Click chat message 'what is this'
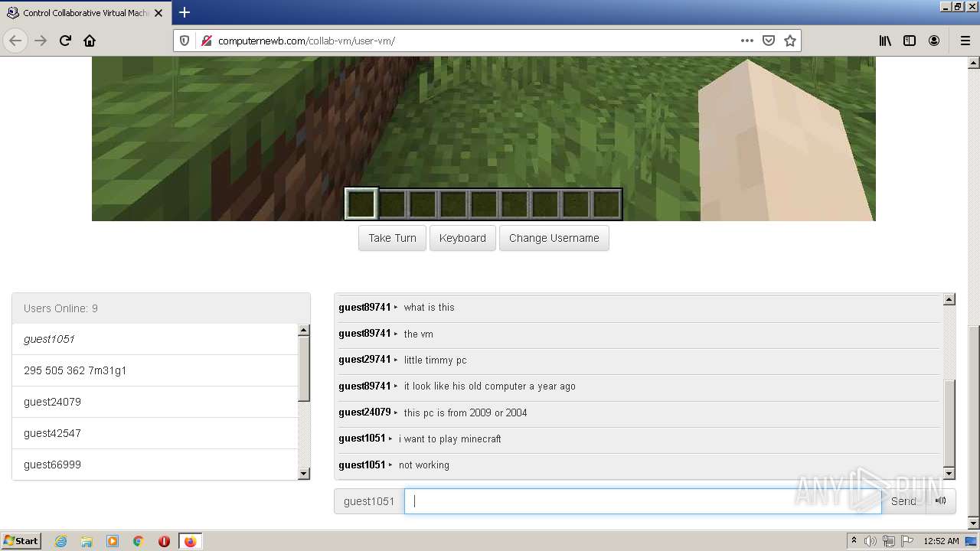Screen dimensions: 980x551 tap(429, 308)
